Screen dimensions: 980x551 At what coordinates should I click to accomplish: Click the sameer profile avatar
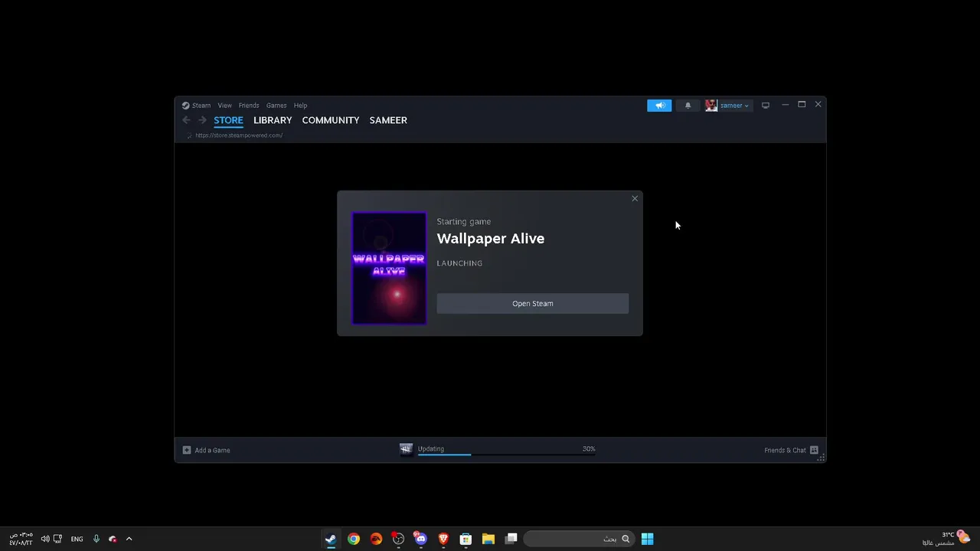click(x=711, y=106)
